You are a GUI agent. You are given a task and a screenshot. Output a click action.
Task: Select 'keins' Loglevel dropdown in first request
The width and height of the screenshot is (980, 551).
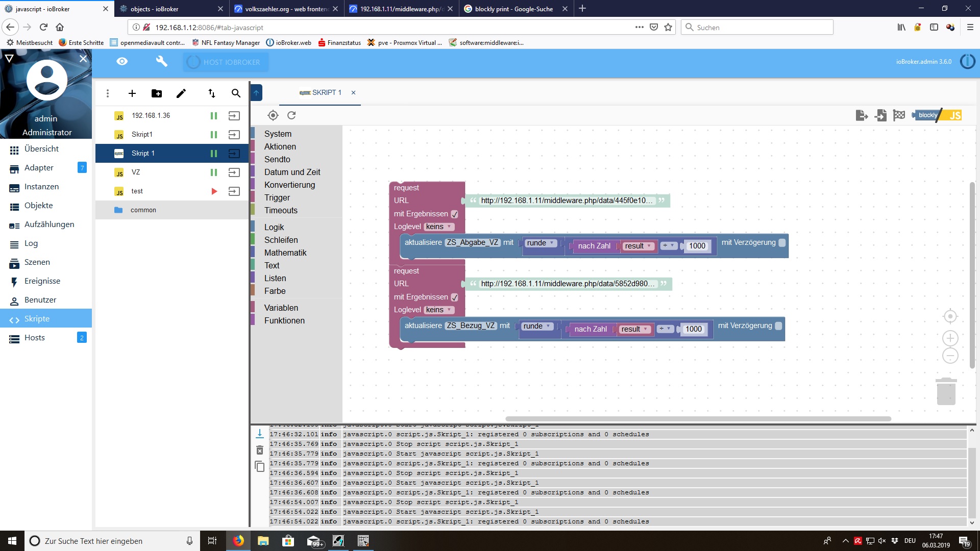(438, 226)
